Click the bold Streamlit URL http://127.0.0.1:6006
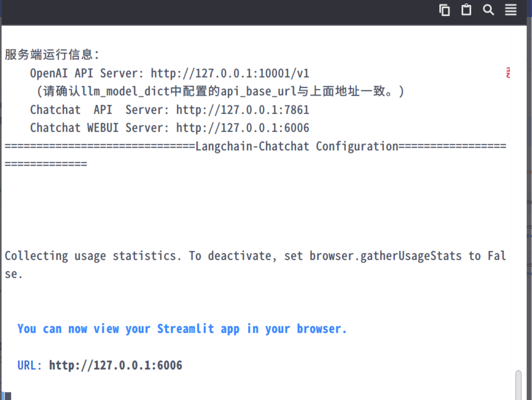Screen dimensions: 532x400 coord(115,365)
